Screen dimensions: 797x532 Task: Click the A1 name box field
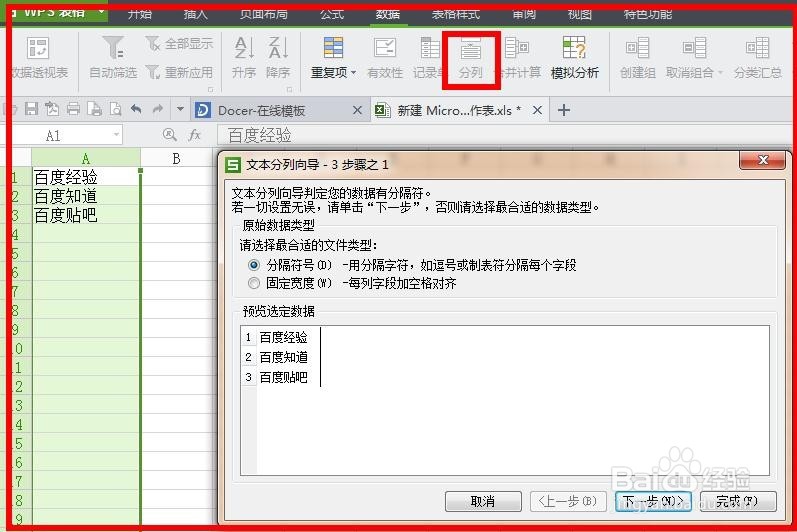pos(60,135)
